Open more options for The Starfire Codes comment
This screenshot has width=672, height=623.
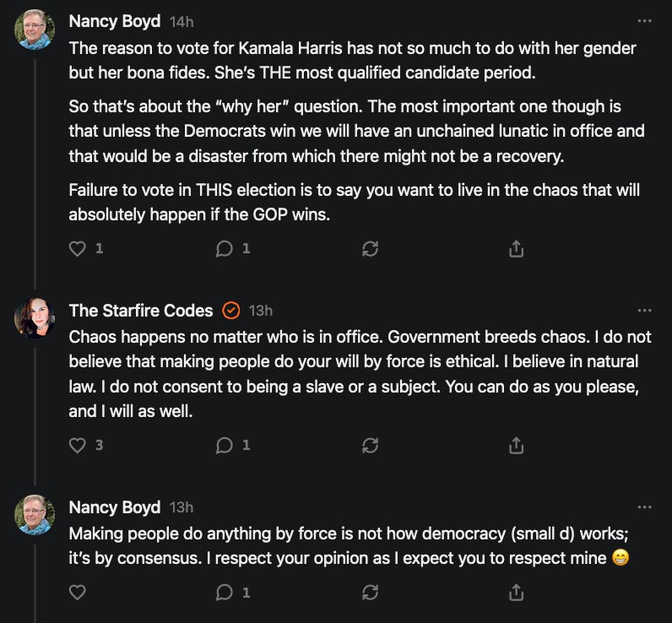click(645, 311)
